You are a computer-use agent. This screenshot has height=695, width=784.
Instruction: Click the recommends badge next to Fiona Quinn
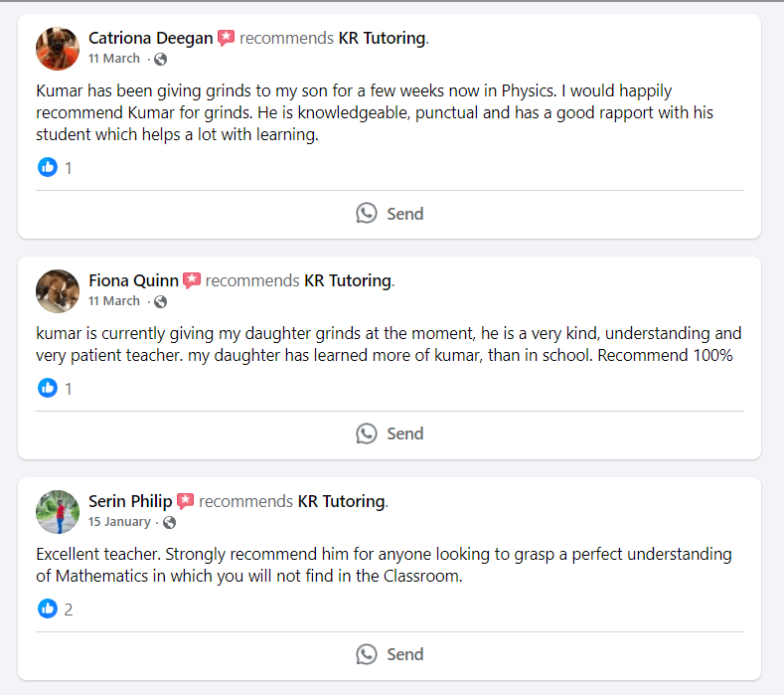(192, 281)
